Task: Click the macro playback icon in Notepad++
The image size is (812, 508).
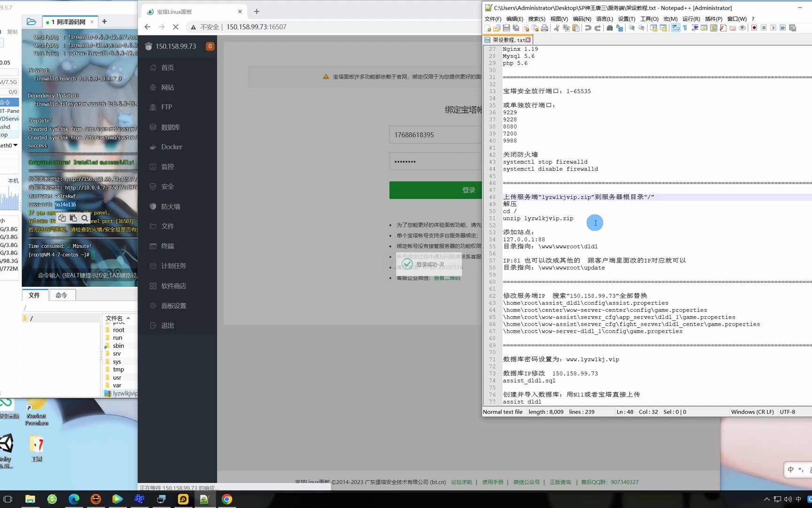Action: 773,28
